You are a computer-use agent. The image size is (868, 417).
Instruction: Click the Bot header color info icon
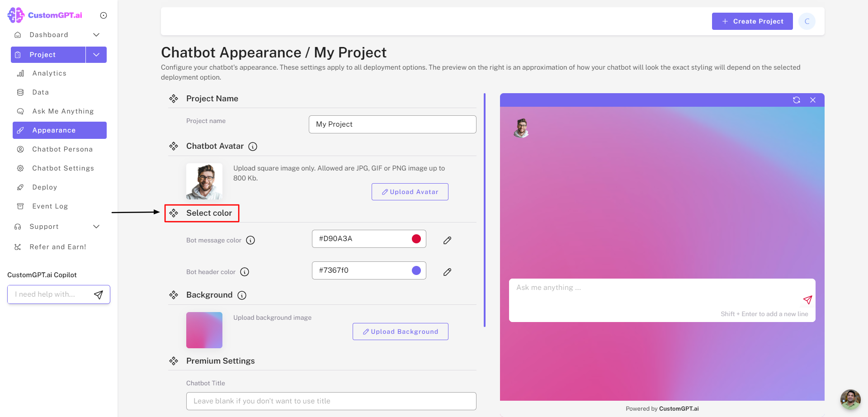click(x=245, y=272)
